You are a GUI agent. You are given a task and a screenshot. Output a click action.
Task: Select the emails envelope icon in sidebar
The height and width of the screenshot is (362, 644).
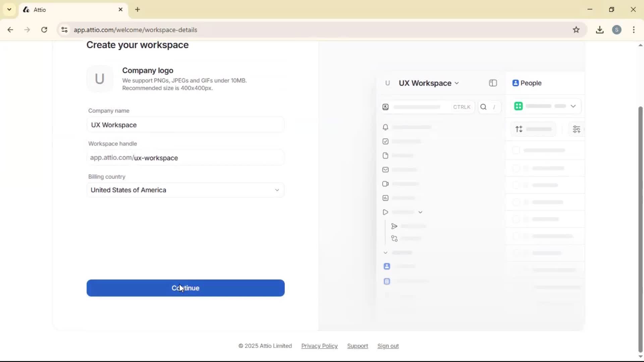pyautogui.click(x=386, y=170)
